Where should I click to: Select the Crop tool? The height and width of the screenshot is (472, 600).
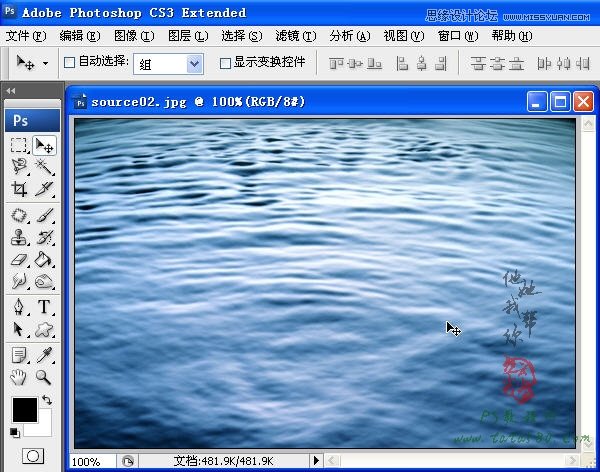tap(19, 189)
